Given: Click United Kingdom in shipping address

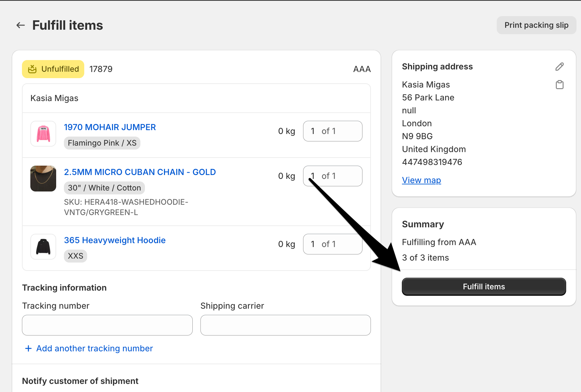Looking at the screenshot, I should pyautogui.click(x=434, y=149).
